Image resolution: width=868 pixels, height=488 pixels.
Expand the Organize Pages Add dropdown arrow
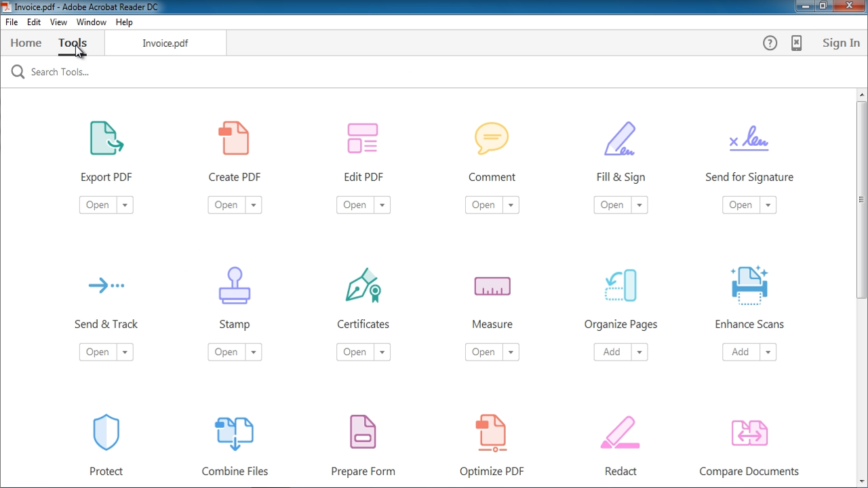639,352
